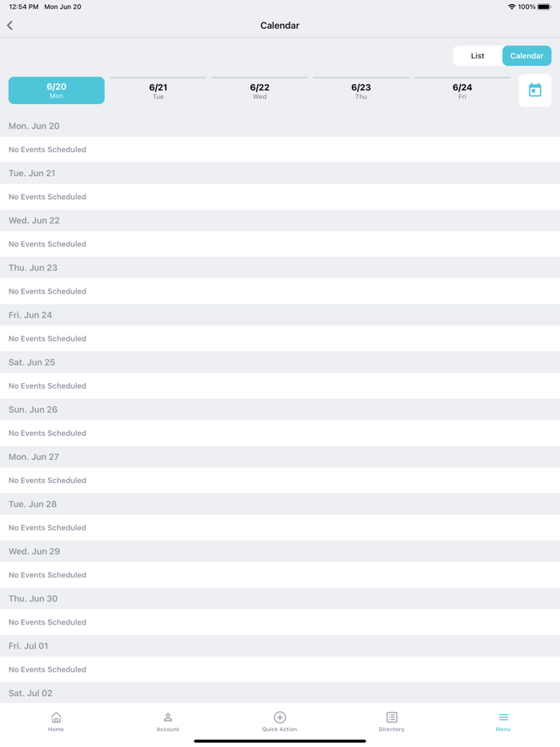
Task: Tap No Events Scheduled under Sun. Jun 26
Action: [x=280, y=433]
